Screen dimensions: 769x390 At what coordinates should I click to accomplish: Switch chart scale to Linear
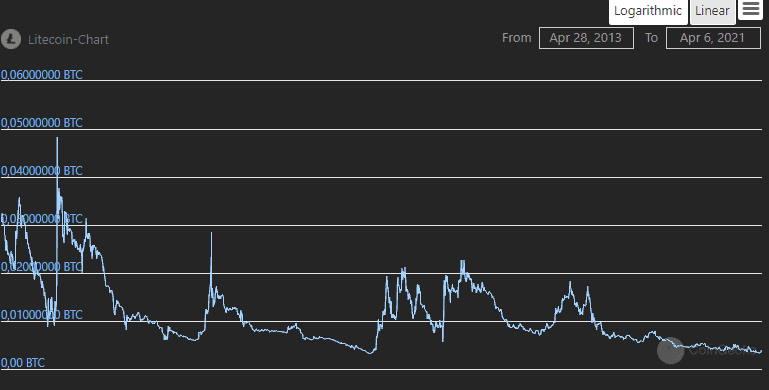point(712,11)
